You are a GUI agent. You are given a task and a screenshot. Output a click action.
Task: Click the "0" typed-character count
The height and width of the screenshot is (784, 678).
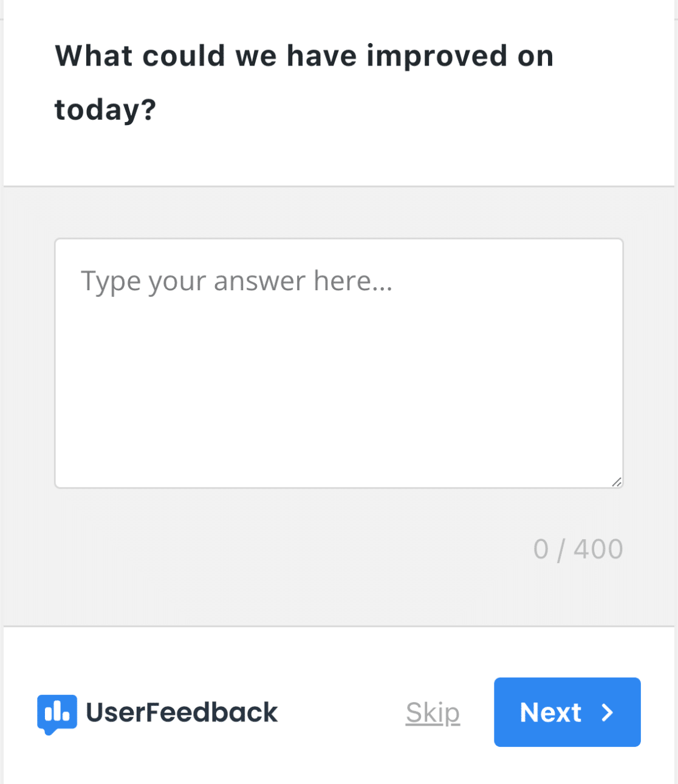tap(541, 549)
